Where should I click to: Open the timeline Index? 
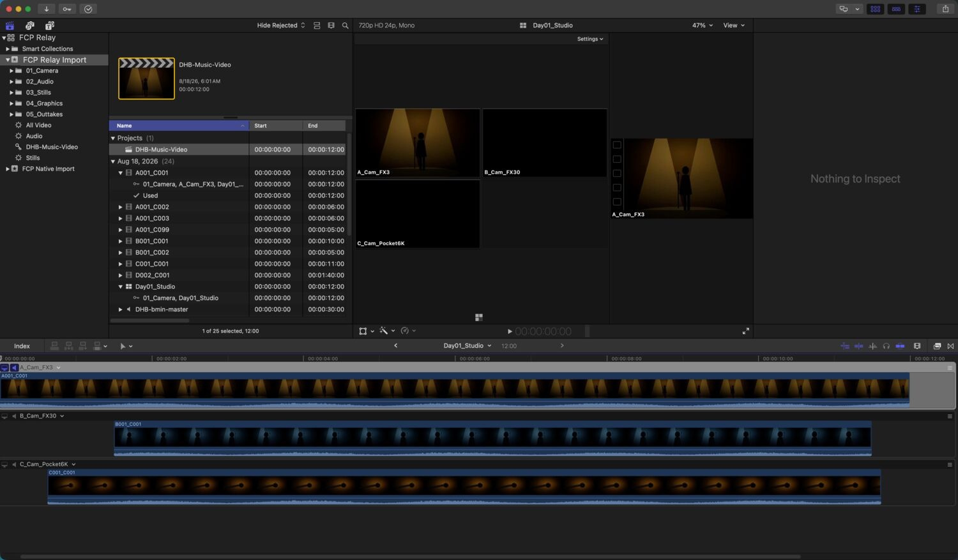tap(22, 346)
